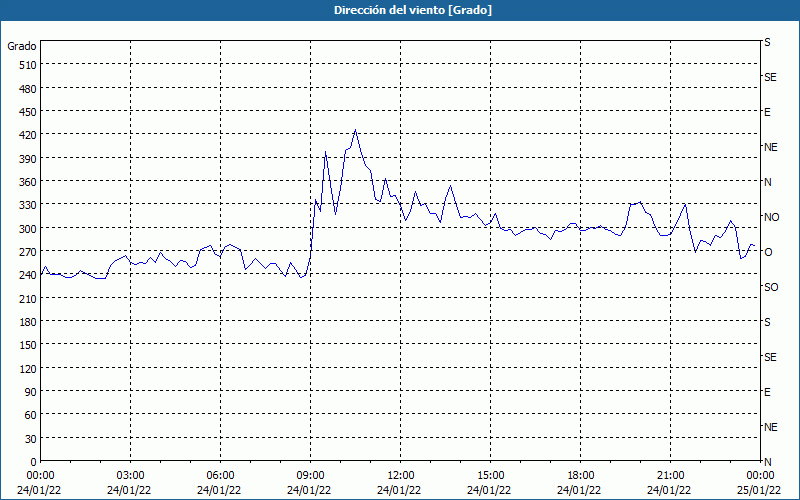Click the 330 y-axis value
This screenshot has height=500, width=800.
28,205
